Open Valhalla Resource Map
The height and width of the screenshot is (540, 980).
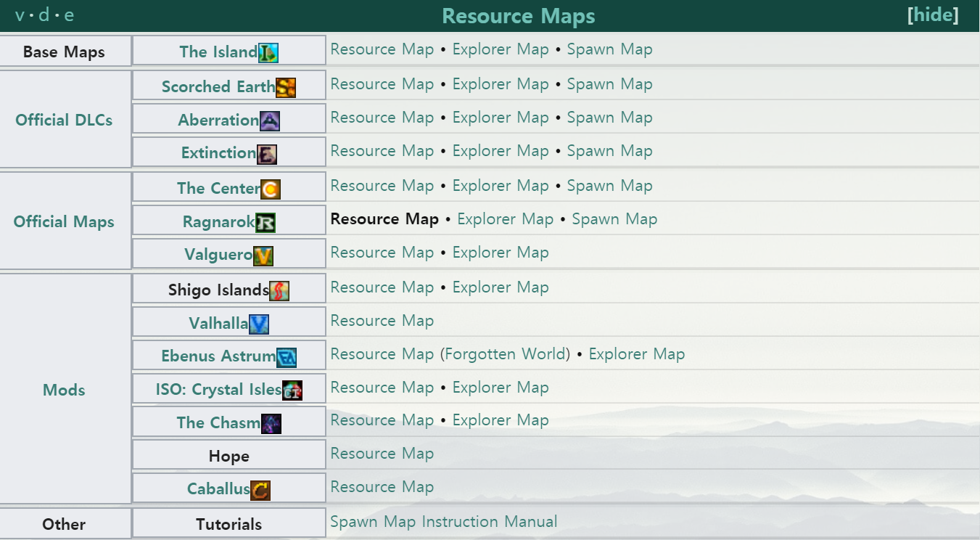(382, 321)
